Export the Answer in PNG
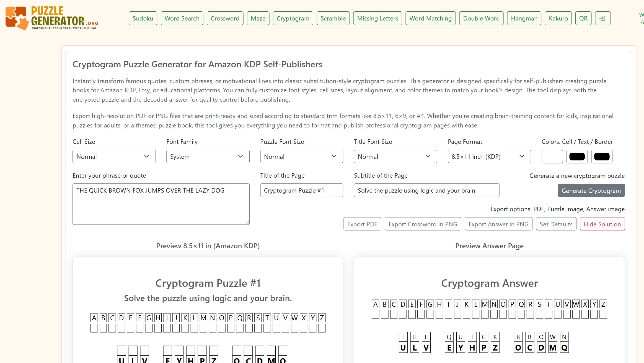The image size is (644, 363). (x=498, y=224)
